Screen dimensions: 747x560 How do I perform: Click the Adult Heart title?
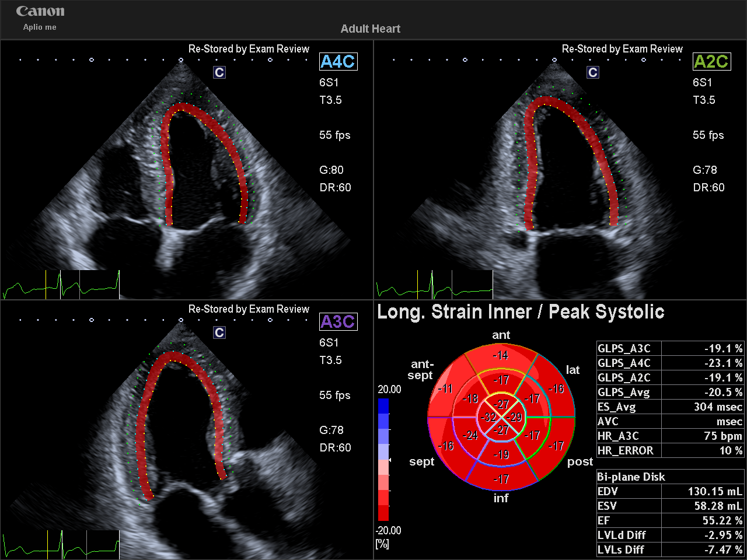[371, 29]
